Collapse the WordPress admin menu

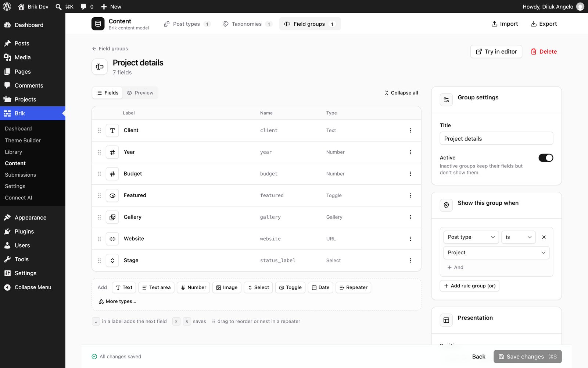pos(33,287)
